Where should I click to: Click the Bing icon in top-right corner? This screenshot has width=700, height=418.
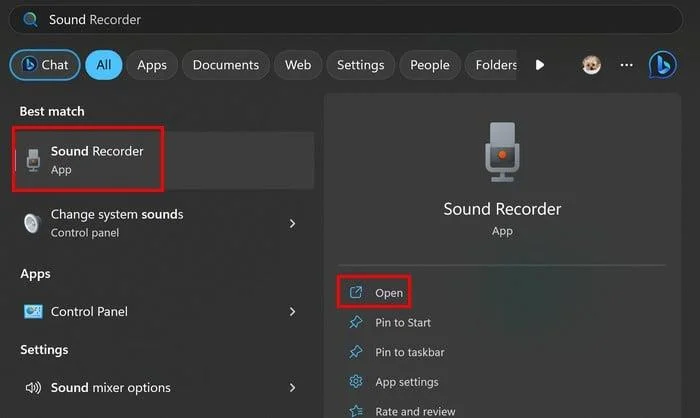click(x=662, y=65)
